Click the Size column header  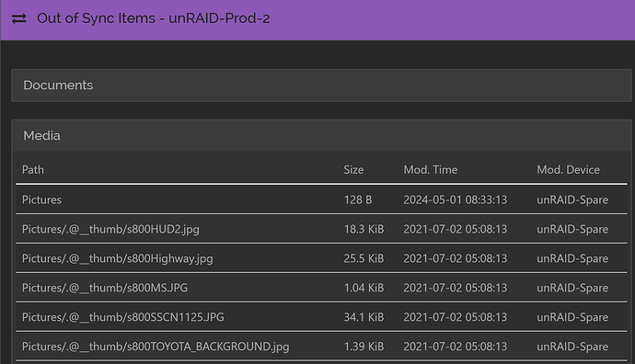pyautogui.click(x=353, y=170)
